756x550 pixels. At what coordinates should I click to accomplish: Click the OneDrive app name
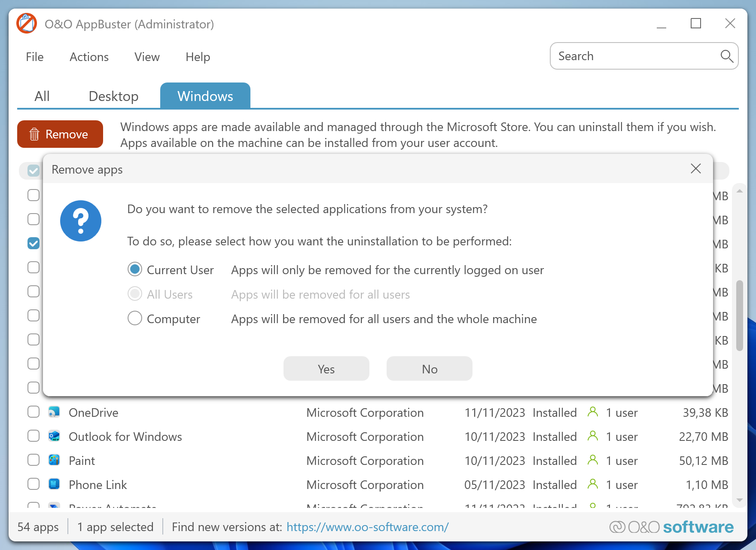(x=94, y=412)
